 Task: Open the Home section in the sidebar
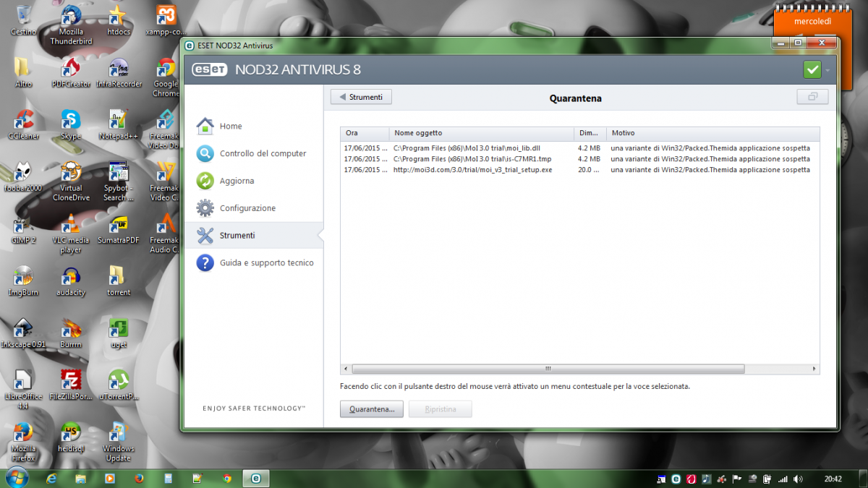pos(230,127)
